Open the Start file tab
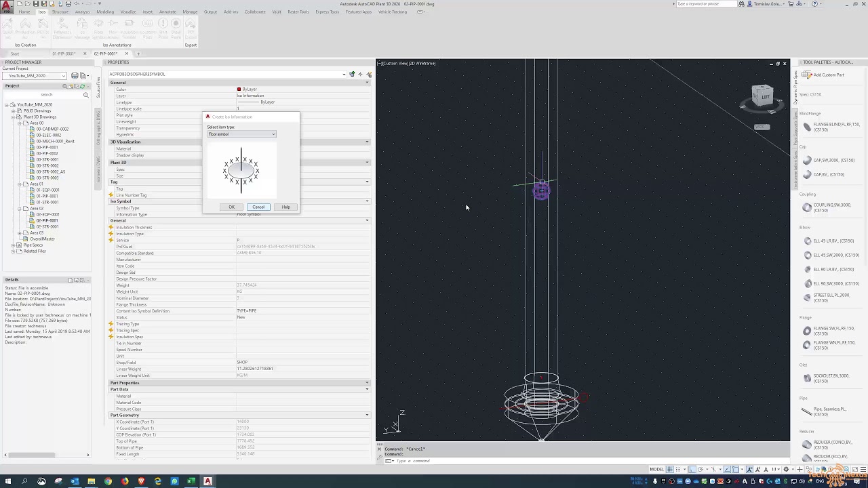This screenshot has width=868, height=488. [x=15, y=54]
